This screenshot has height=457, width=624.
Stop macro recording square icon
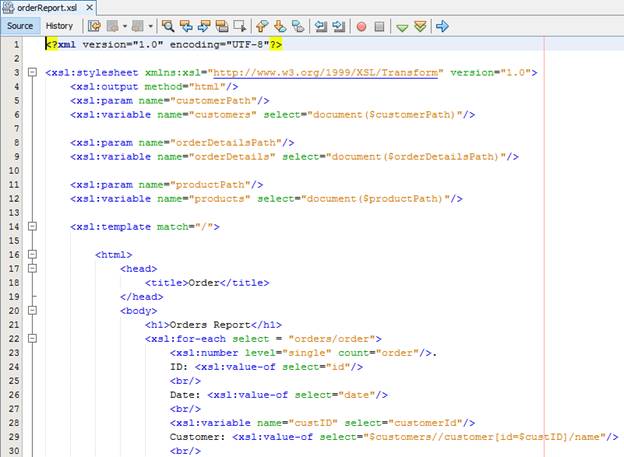click(380, 27)
